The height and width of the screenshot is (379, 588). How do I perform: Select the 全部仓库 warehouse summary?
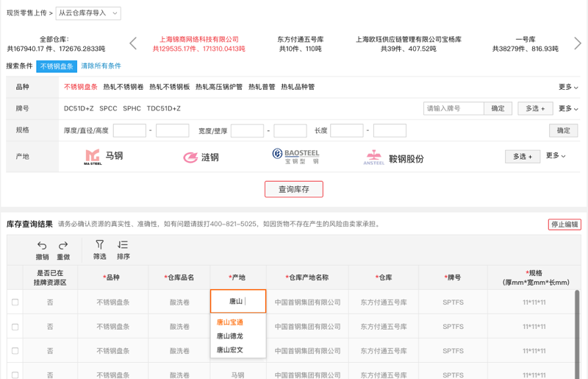pos(56,44)
